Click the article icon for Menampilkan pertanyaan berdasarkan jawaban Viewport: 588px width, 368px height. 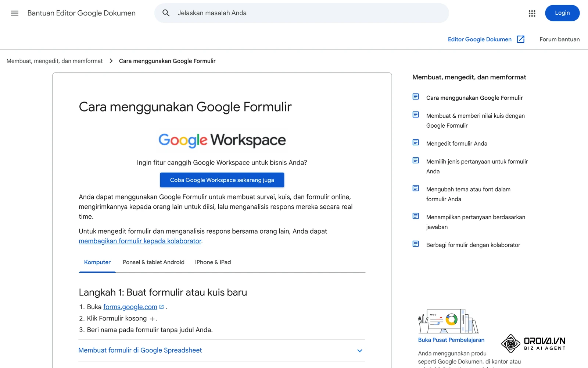416,216
